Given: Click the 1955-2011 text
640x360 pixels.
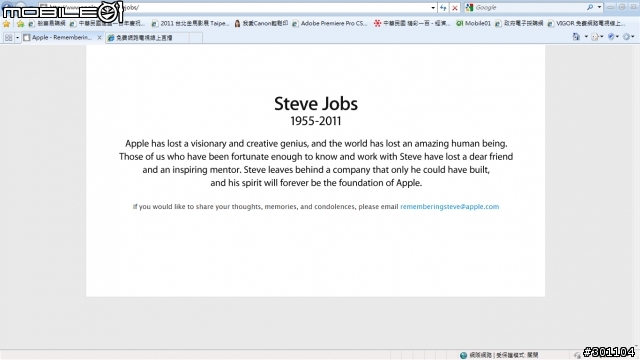Looking at the screenshot, I should pyautogui.click(x=316, y=121).
